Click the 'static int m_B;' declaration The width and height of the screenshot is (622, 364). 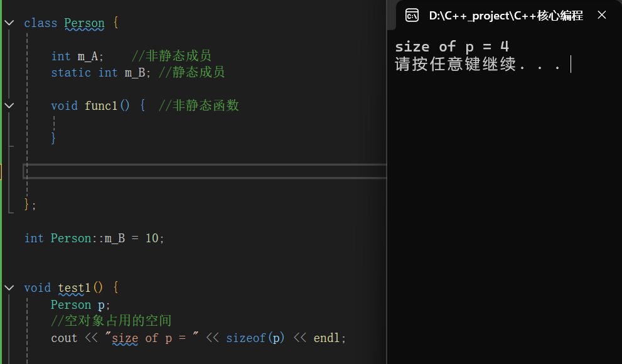point(101,73)
